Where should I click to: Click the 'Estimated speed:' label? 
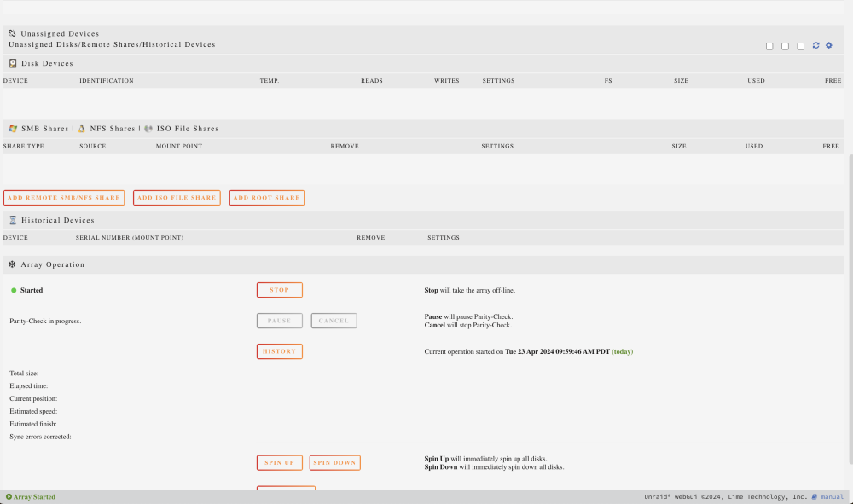point(33,412)
